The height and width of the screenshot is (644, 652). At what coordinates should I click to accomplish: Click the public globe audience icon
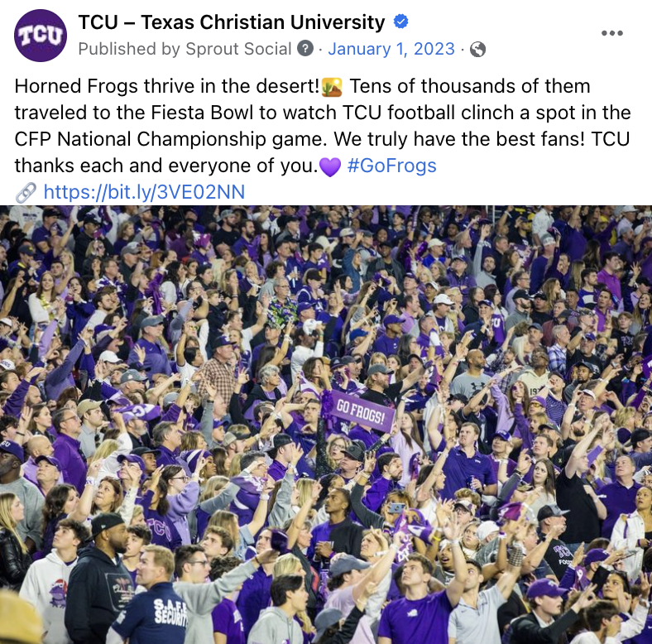(477, 50)
